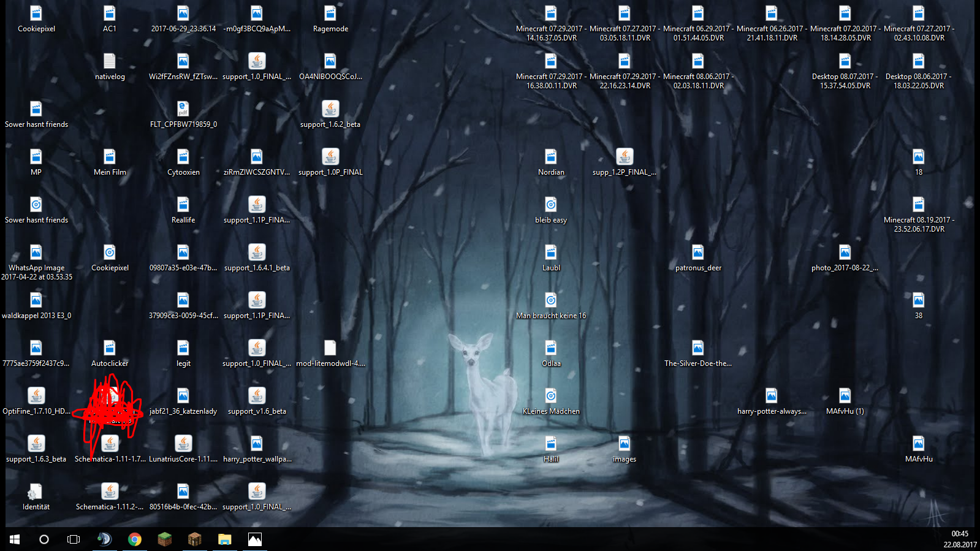980x551 pixels.
Task: Click the support_1.6.4.1_beta jar icon
Action: pyautogui.click(x=257, y=253)
